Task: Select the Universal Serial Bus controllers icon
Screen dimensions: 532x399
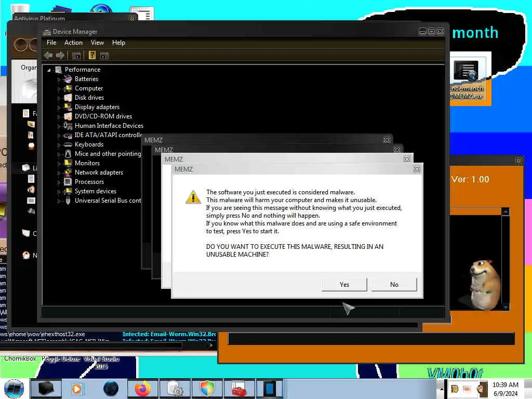Action: [68, 201]
